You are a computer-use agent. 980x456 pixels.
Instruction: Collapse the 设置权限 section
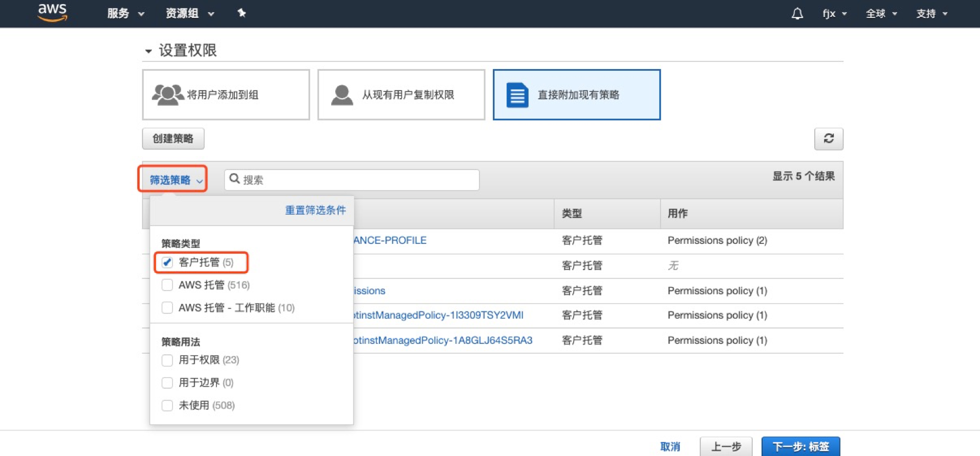148,51
